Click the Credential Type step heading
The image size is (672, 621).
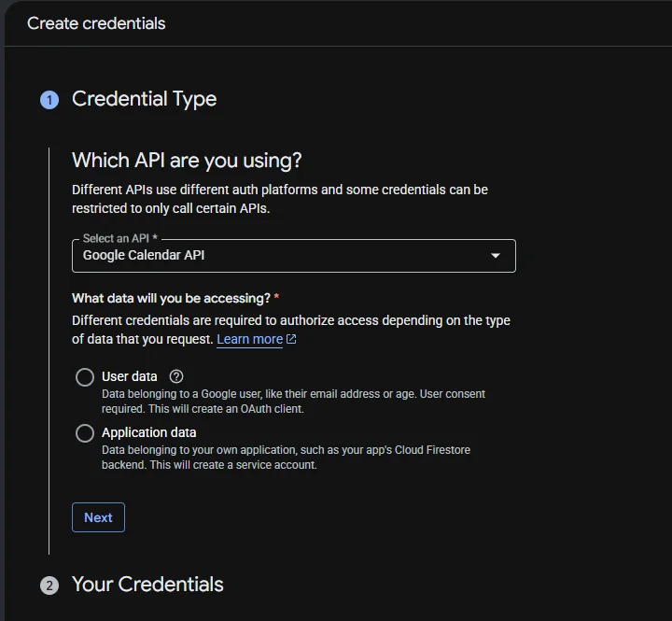144,99
